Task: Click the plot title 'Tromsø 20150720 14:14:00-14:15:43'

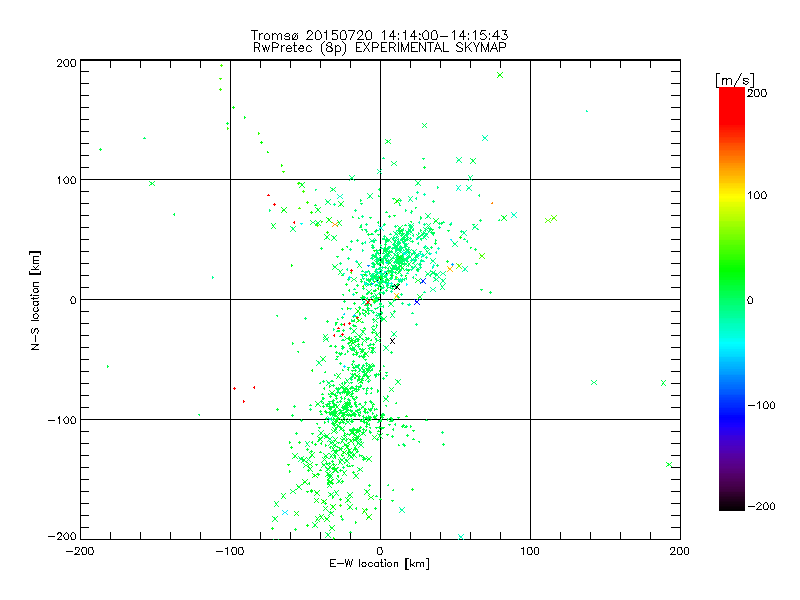Action: pyautogui.click(x=379, y=35)
